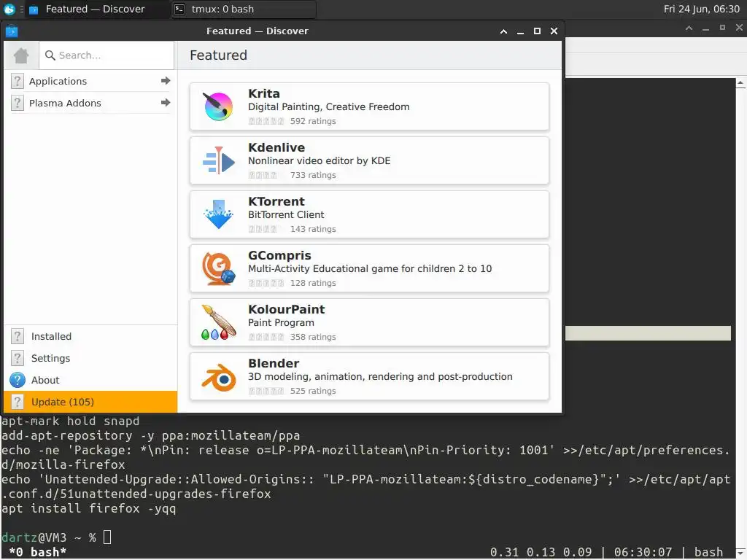Click the Plasma Addons category icon
Image resolution: width=747 pixels, height=560 pixels.
coord(18,103)
